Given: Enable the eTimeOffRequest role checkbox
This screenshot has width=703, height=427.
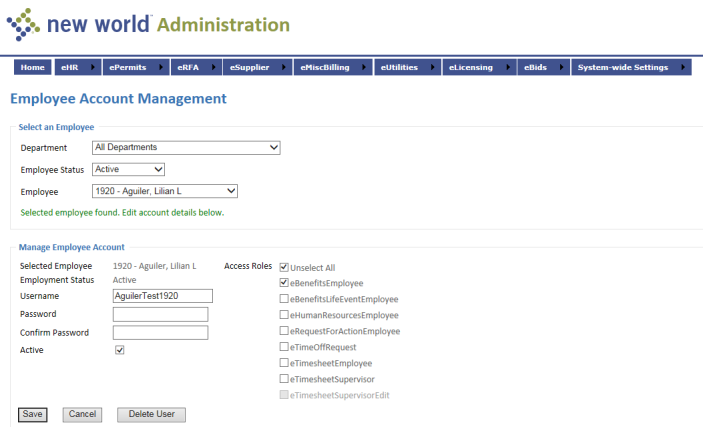Looking at the screenshot, I should [284, 347].
